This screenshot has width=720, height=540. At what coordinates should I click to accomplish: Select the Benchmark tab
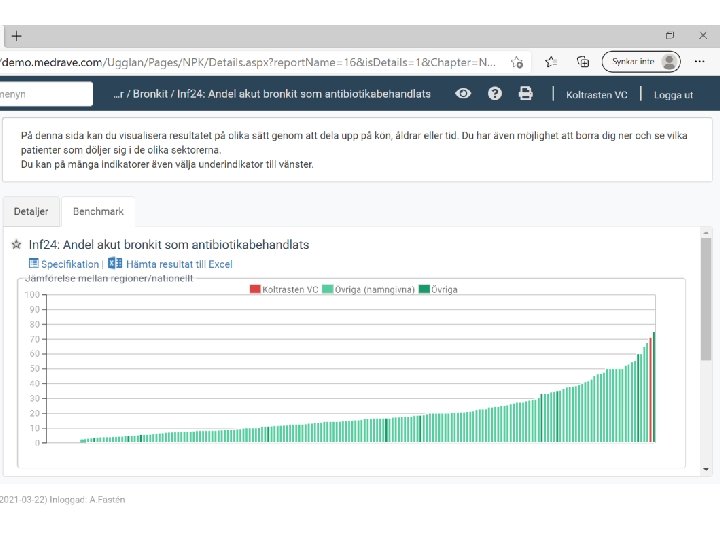click(98, 212)
